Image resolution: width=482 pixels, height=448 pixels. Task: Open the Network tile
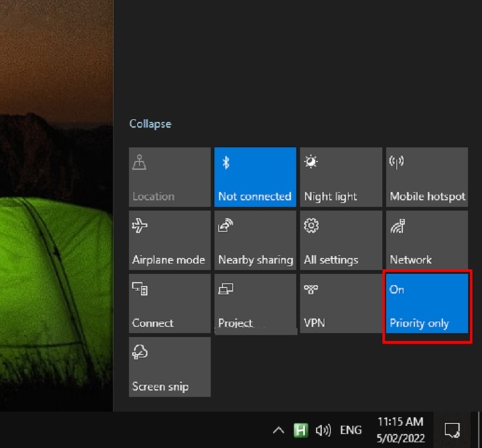click(x=426, y=240)
